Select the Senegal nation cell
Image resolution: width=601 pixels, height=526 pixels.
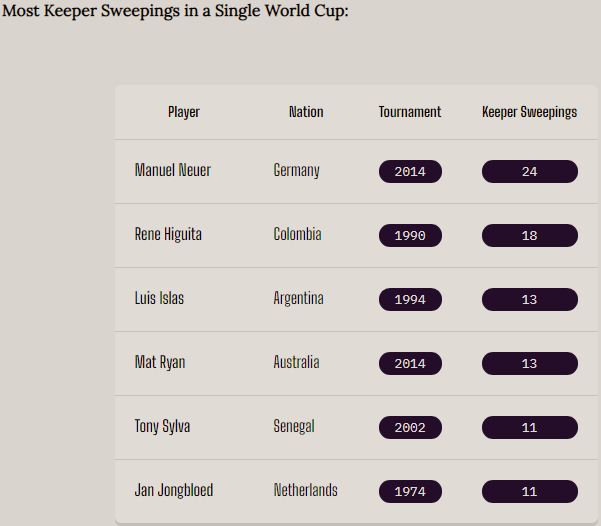pyautogui.click(x=294, y=427)
